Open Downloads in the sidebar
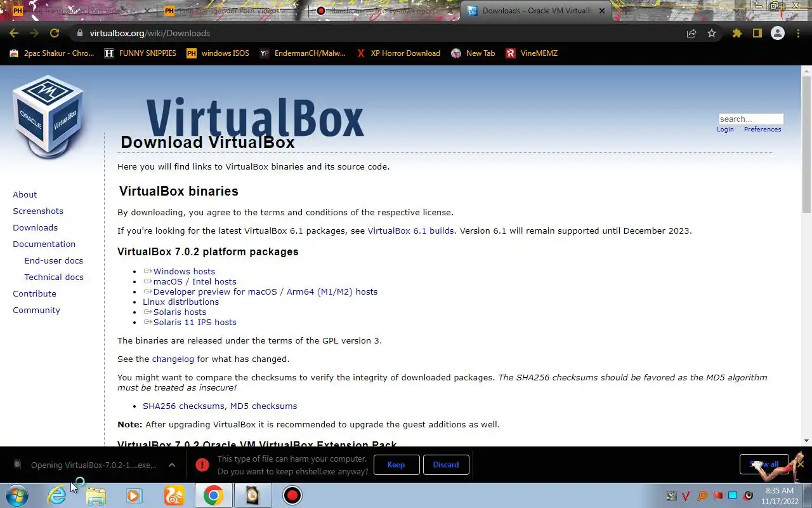 [x=35, y=227]
